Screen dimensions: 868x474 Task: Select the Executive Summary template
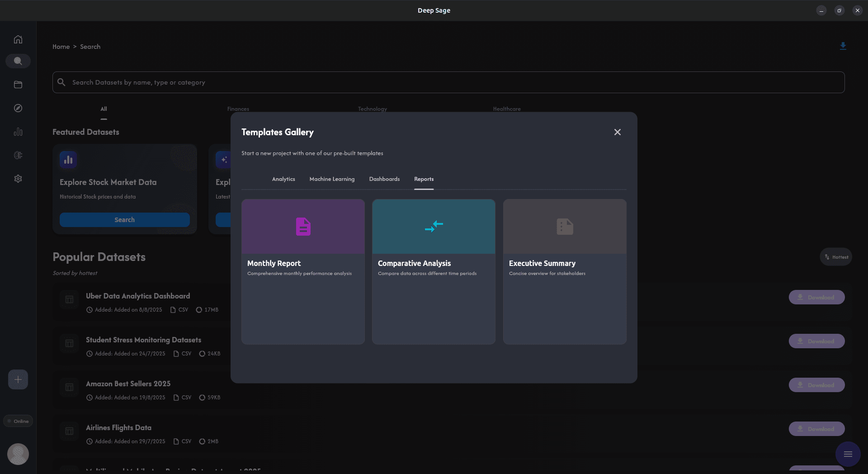[x=565, y=271]
